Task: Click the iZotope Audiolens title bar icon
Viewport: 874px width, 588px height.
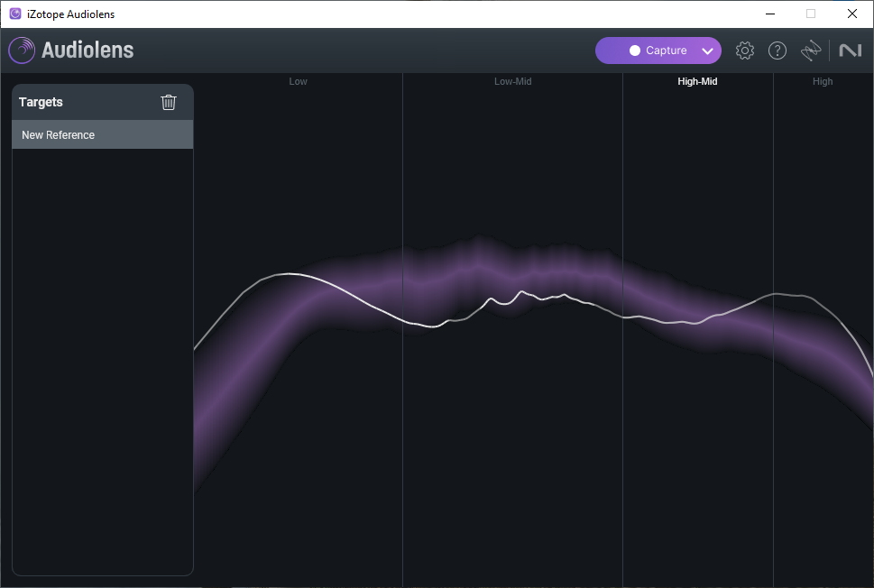Action: coord(15,14)
